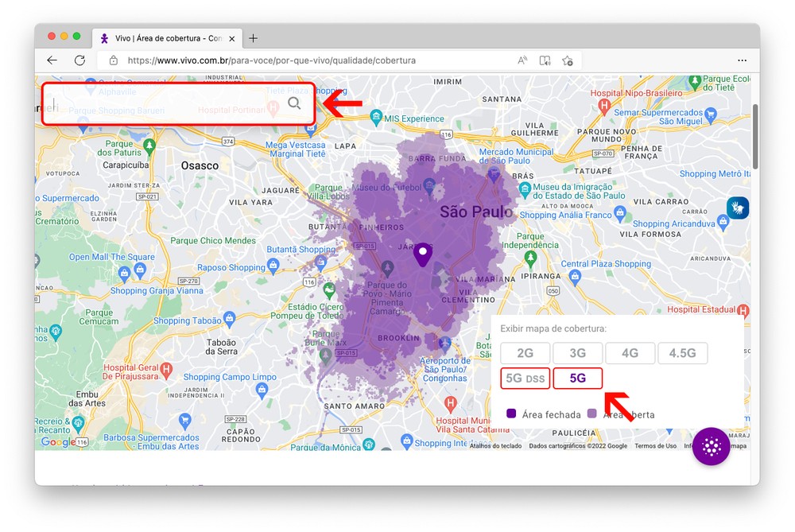Image resolution: width=795 pixels, height=532 pixels.
Task: Click the blue accessibility hand icon
Action: point(737,208)
